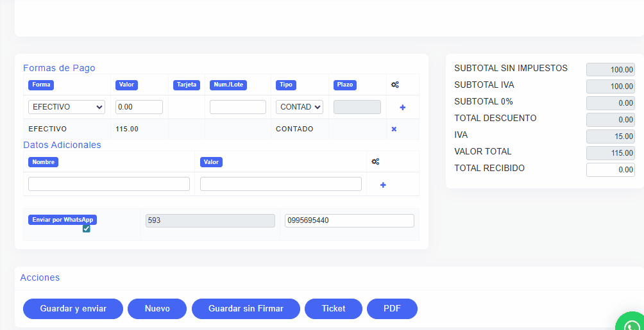Uncheck the Enviar por WhatsApp checkbox
The height and width of the screenshot is (330, 644).
coord(87,229)
